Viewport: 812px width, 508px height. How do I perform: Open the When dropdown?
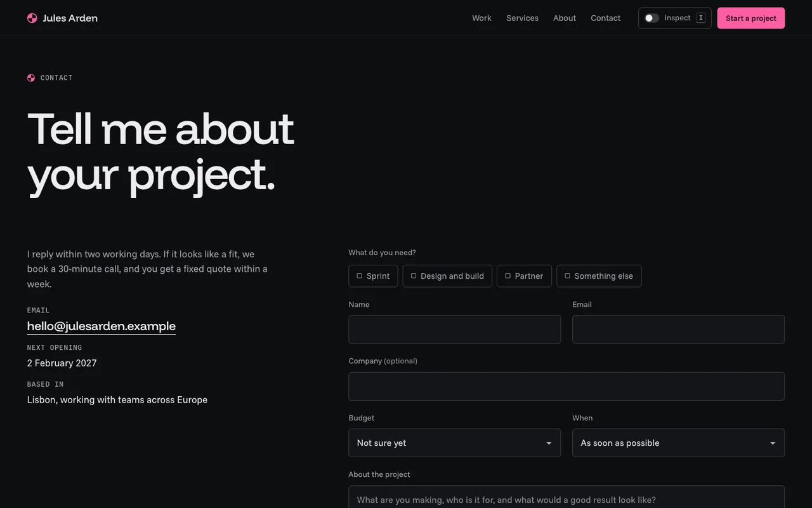coord(679,443)
